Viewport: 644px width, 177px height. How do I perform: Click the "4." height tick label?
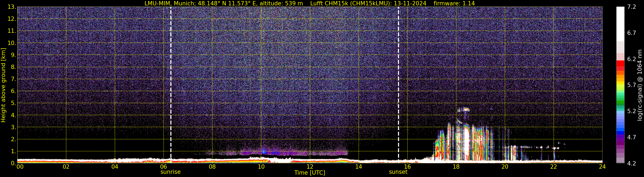click(13, 115)
